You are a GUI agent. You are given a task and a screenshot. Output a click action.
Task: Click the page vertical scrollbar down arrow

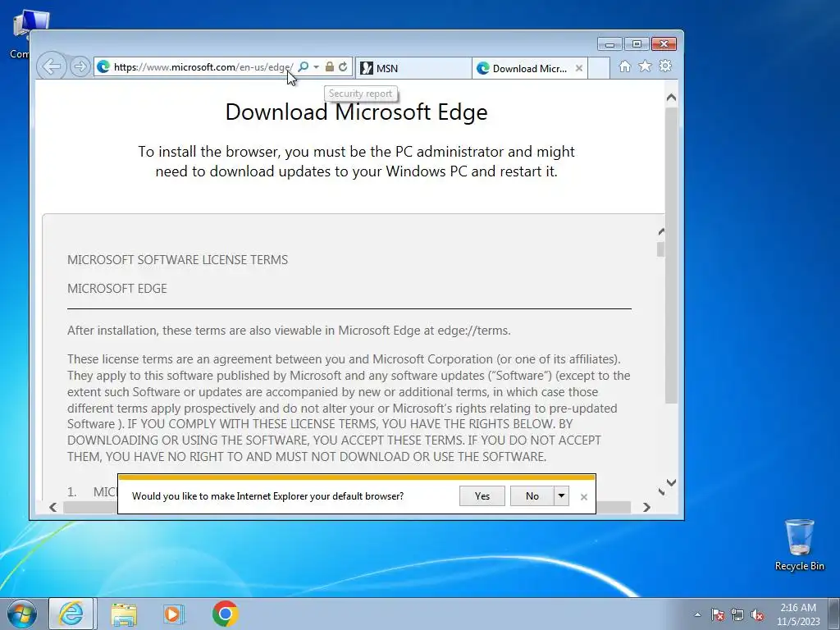pos(671,482)
